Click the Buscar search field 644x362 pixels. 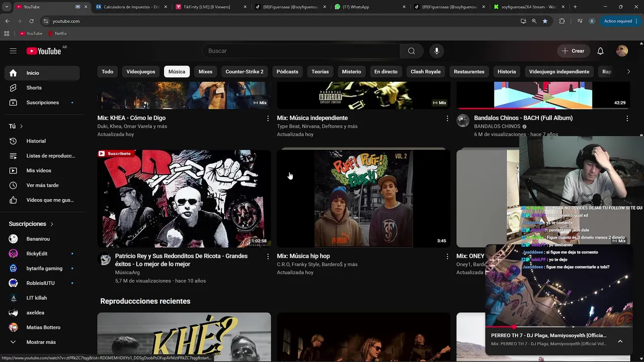pyautogui.click(x=301, y=51)
